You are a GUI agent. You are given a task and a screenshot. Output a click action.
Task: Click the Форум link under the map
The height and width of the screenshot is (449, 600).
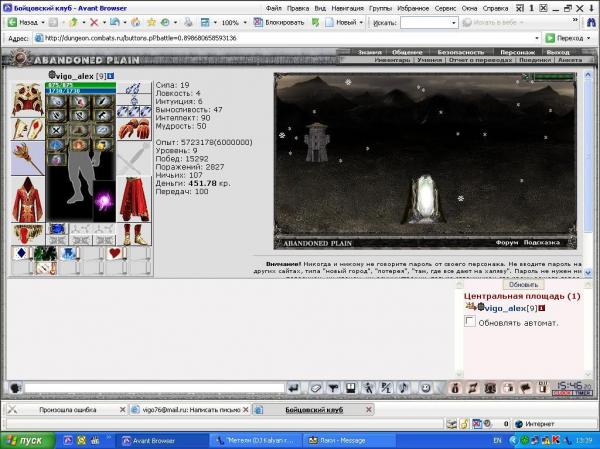tap(507, 243)
